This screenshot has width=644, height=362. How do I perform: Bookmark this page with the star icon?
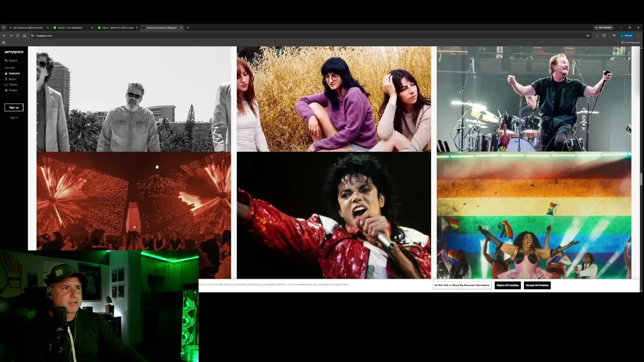pyautogui.click(x=588, y=36)
